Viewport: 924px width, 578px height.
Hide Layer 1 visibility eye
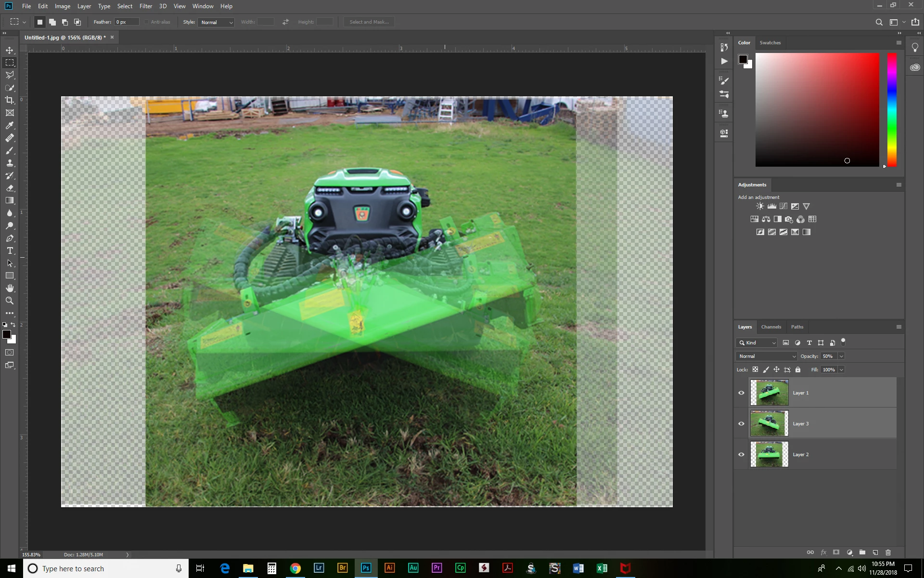point(741,393)
